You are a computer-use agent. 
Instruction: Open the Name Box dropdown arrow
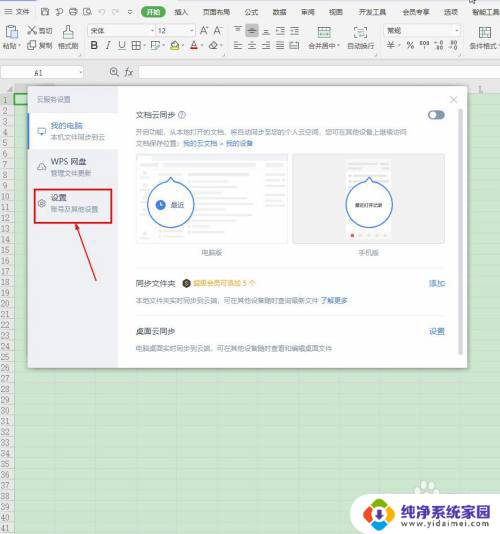(80, 72)
